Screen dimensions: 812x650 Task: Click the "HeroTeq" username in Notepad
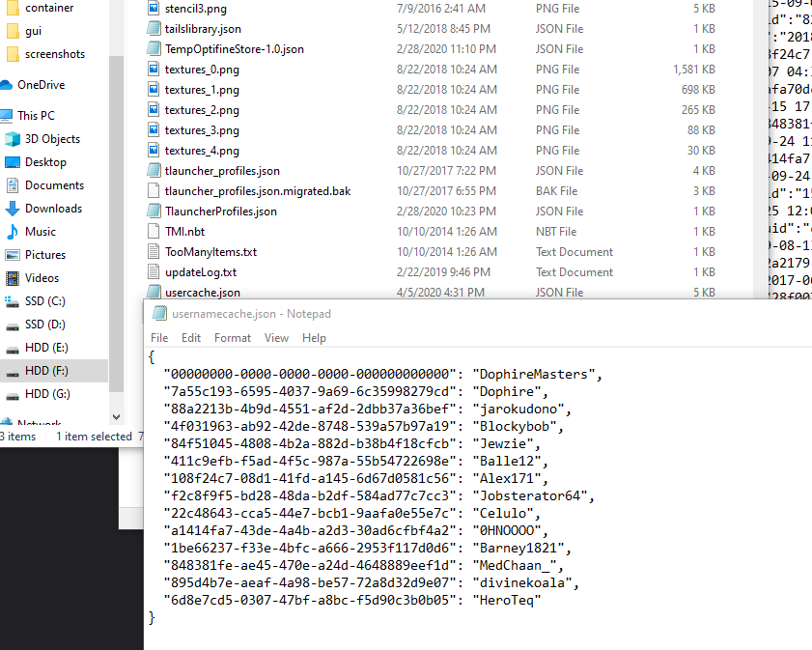pyautogui.click(x=507, y=600)
